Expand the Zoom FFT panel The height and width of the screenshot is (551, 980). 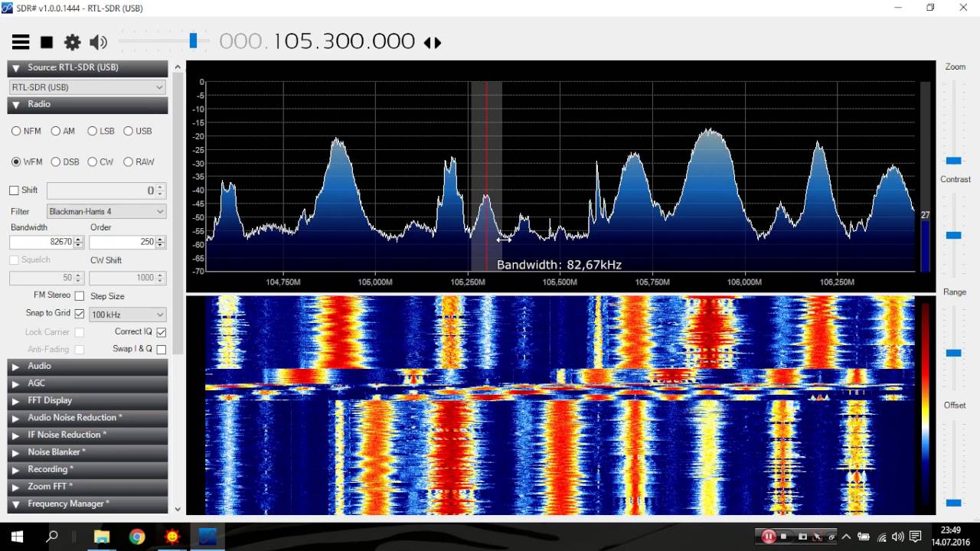pyautogui.click(x=87, y=487)
